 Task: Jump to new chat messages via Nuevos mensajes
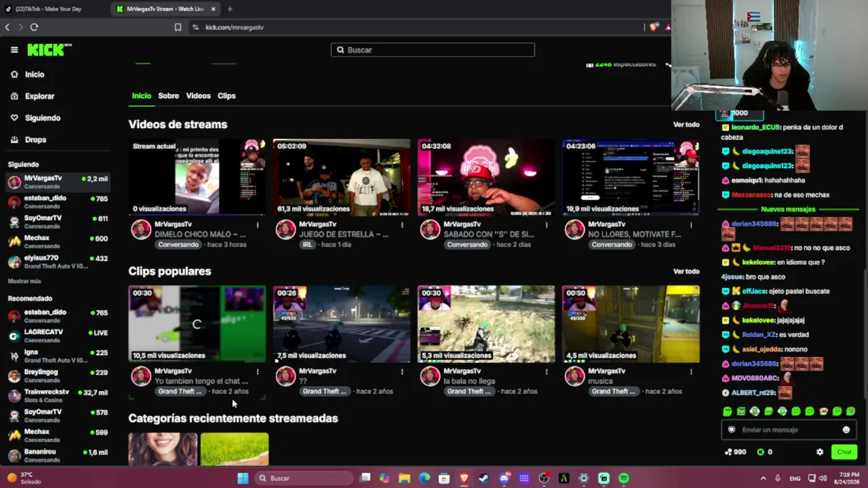coord(787,209)
